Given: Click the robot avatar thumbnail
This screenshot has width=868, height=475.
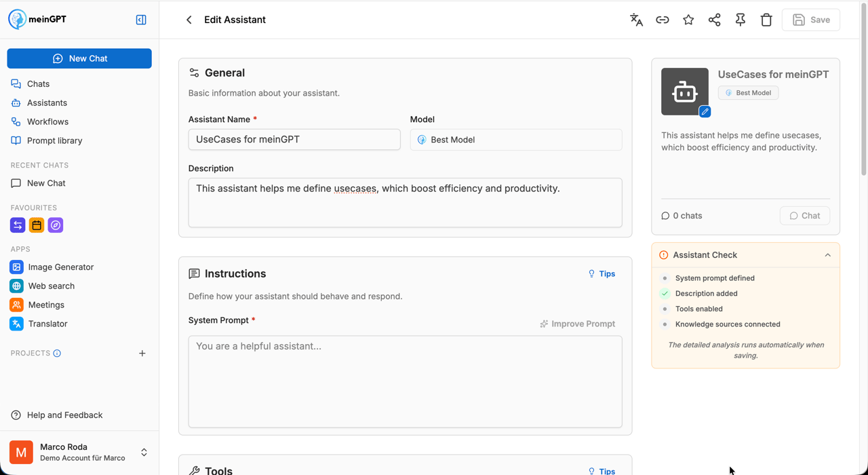Looking at the screenshot, I should pos(685,92).
